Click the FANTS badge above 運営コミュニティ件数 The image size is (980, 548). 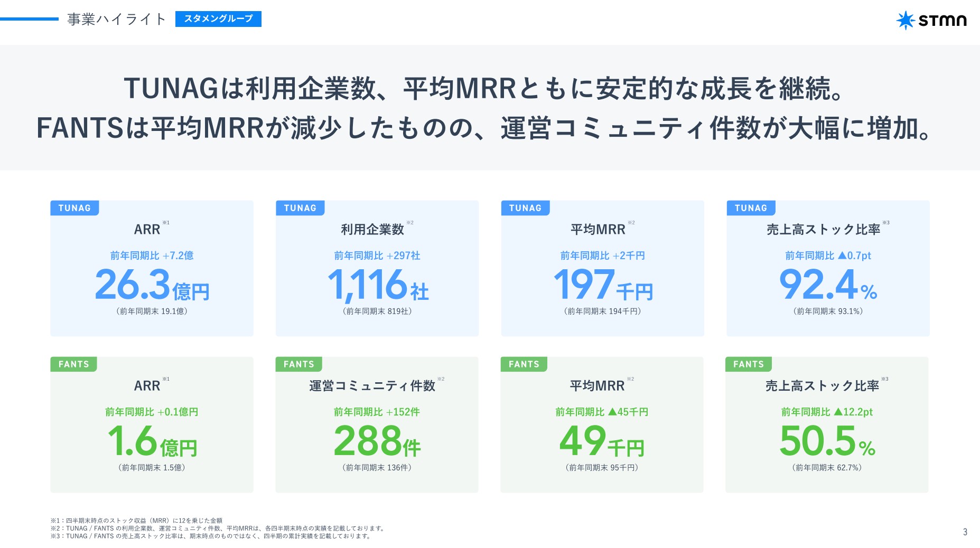pyautogui.click(x=299, y=364)
